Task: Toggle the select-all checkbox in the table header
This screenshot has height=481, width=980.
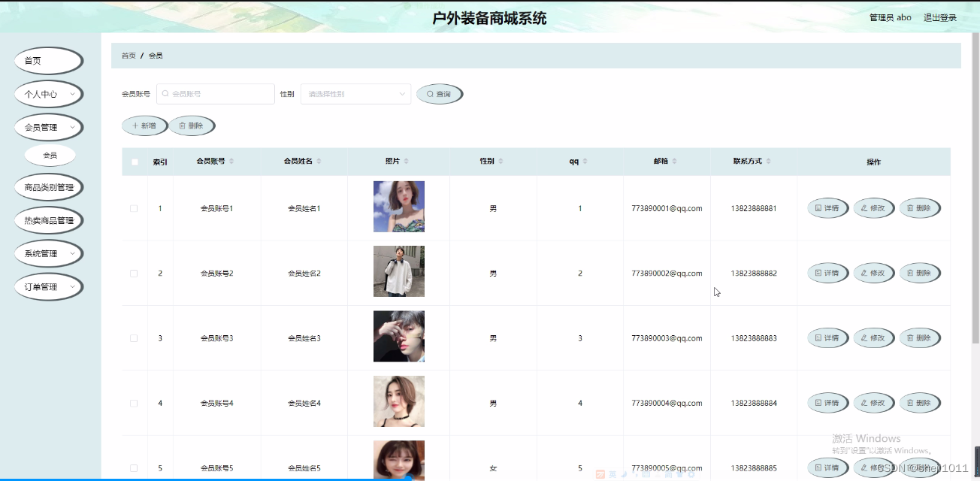Action: click(x=133, y=161)
